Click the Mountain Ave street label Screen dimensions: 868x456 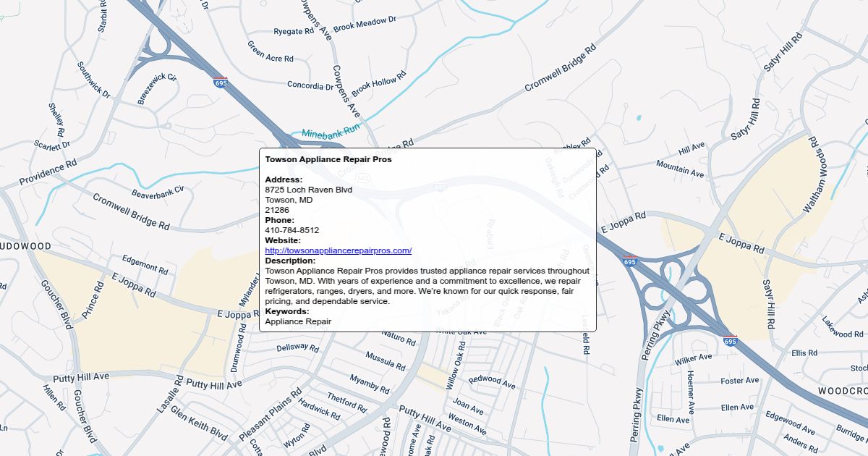click(x=679, y=169)
